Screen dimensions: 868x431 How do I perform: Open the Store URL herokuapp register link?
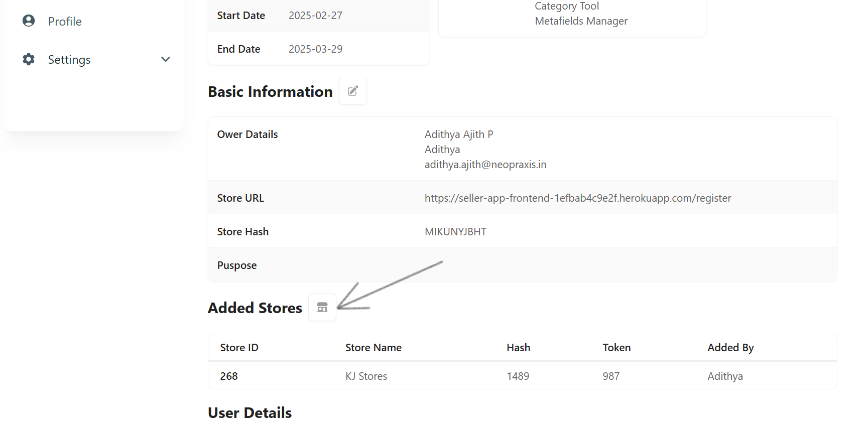point(578,198)
